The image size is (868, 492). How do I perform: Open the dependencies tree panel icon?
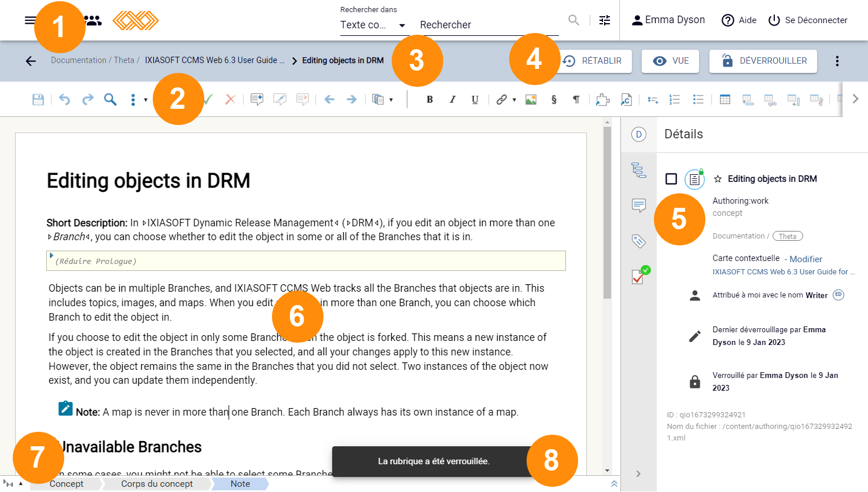pos(639,170)
